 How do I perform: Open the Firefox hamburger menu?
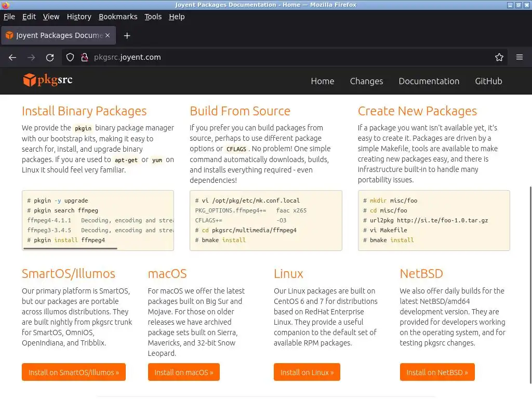(x=519, y=57)
